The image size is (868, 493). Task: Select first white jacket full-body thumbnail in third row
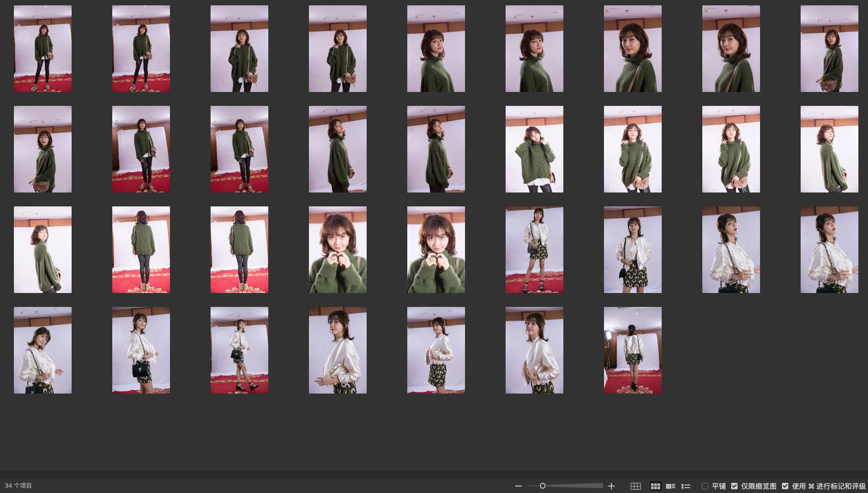click(x=534, y=250)
